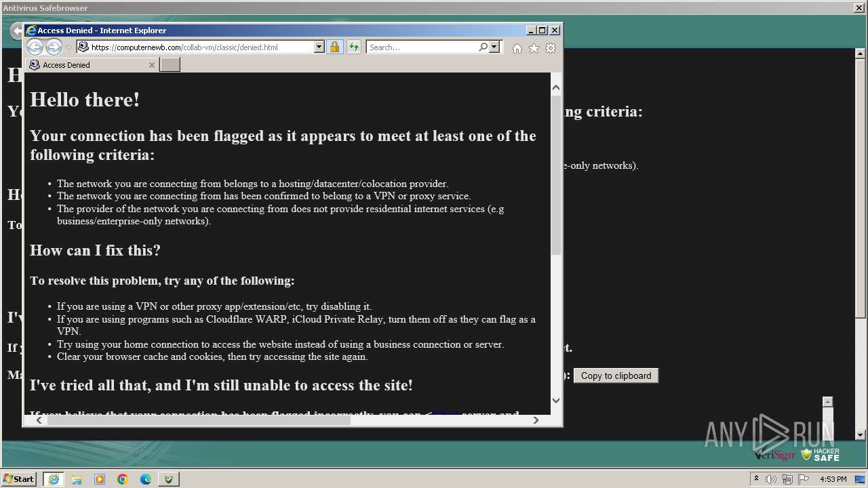Click the network connection tray icon
This screenshot has width=868, height=488.
[x=787, y=479]
